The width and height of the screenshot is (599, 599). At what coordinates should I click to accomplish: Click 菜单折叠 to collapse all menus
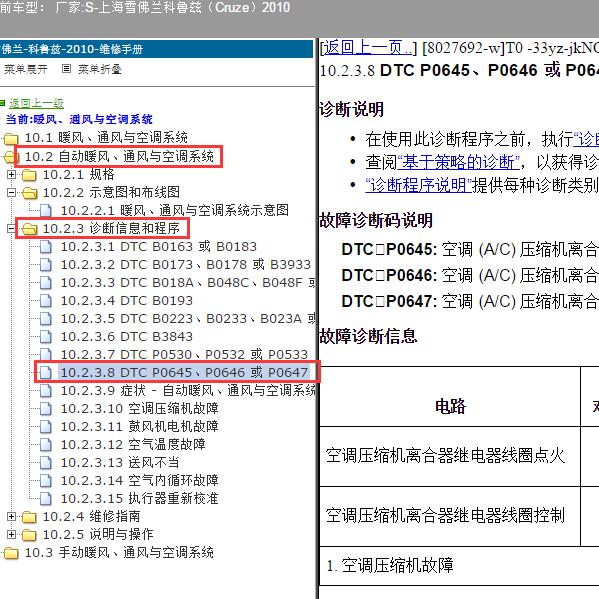coord(100,69)
